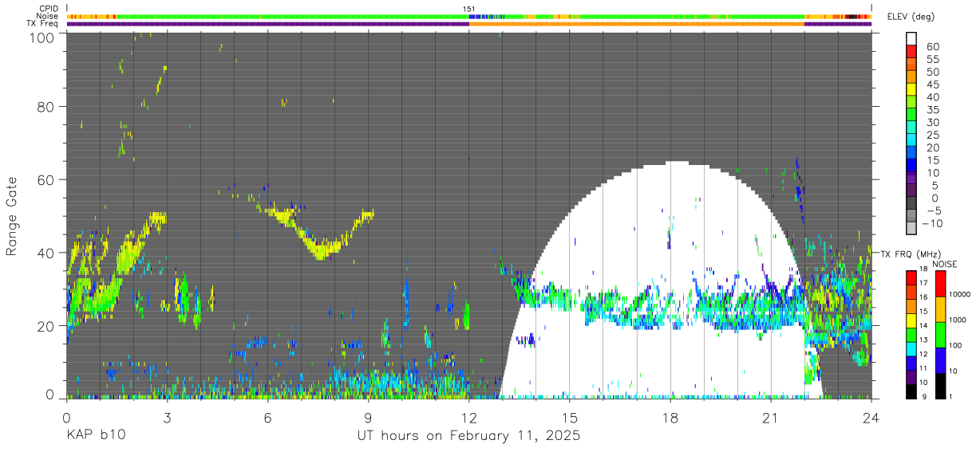
Task: Click the 60 tick on Range Gate axis
Action: tap(45, 179)
